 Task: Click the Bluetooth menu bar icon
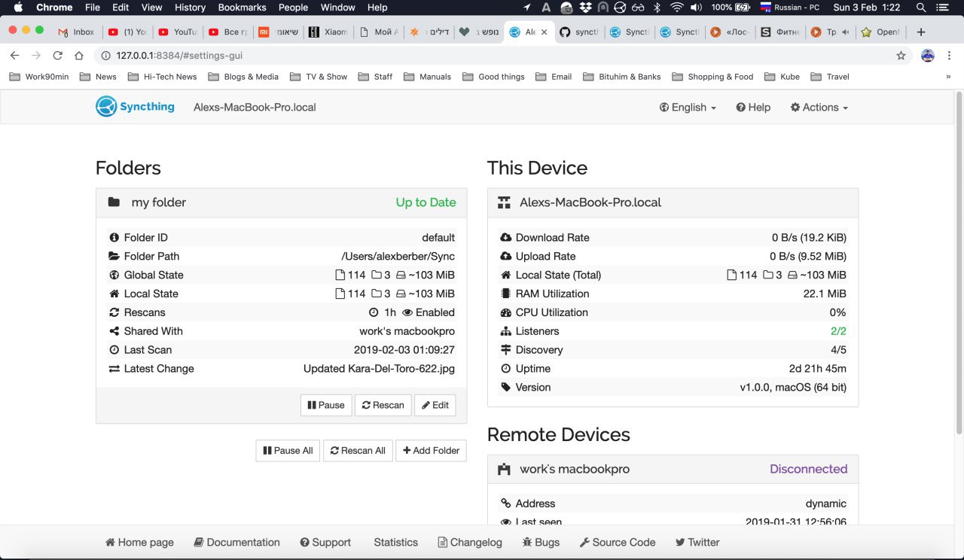click(x=657, y=8)
